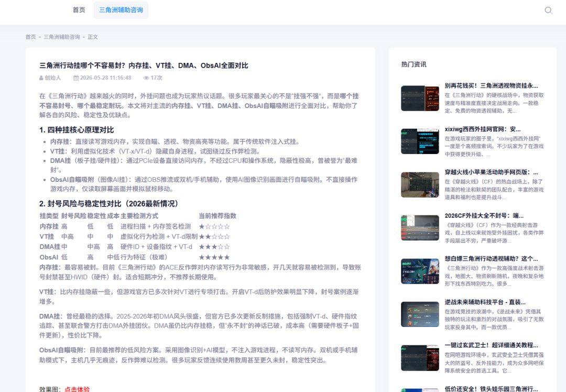
Task: Click the article title about 三角洲行动挂
Action: point(144,66)
